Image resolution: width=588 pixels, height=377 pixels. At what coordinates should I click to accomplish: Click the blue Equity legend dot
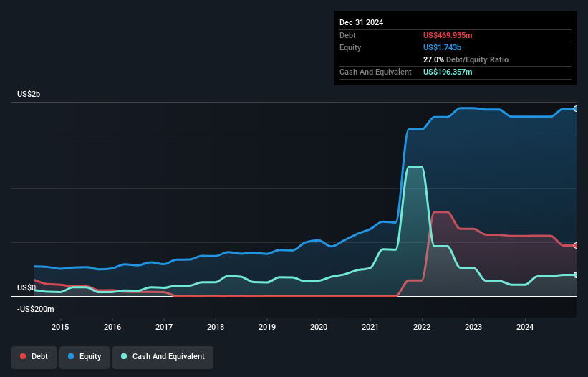point(71,356)
